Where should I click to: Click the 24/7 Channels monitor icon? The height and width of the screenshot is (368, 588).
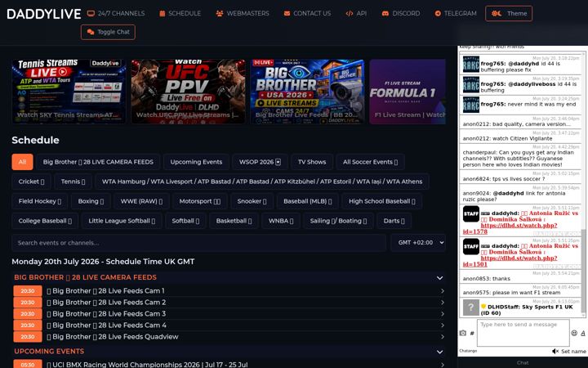91,14
